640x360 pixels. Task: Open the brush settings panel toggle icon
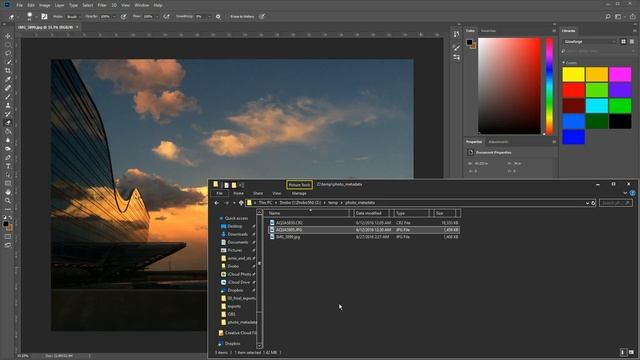pyautogui.click(x=44, y=16)
